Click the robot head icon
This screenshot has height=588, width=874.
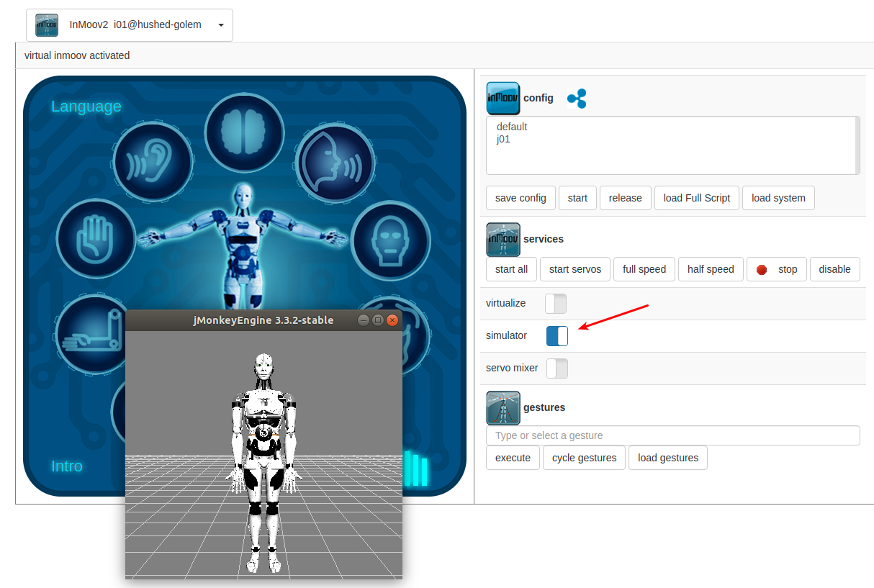tap(391, 240)
